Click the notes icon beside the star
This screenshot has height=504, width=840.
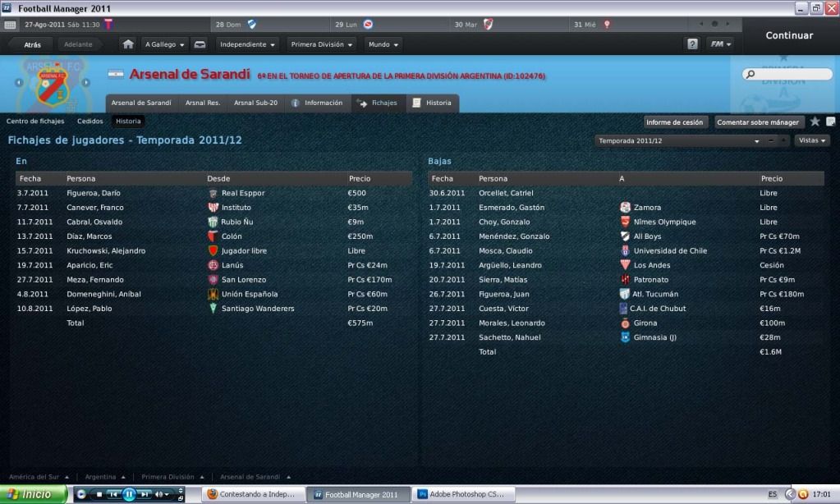click(830, 121)
